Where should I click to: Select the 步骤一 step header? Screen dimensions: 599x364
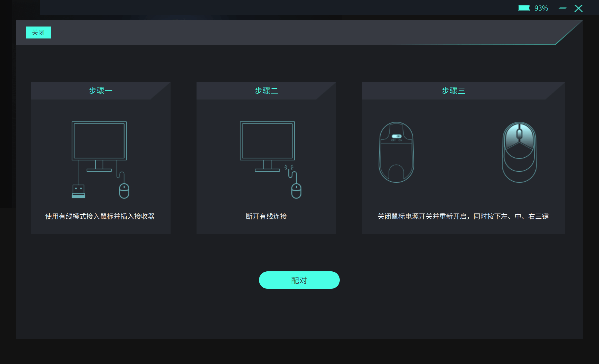100,91
